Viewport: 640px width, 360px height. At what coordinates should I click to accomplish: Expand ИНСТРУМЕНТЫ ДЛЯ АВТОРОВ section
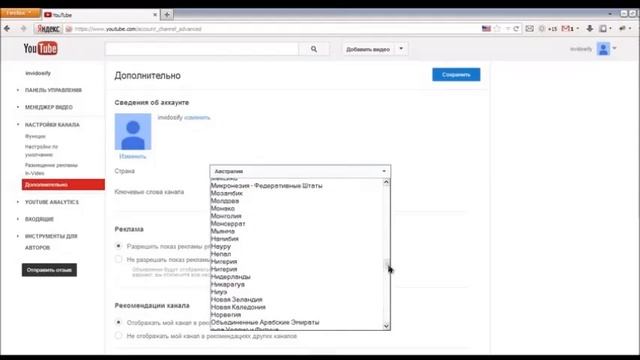pos(51,242)
